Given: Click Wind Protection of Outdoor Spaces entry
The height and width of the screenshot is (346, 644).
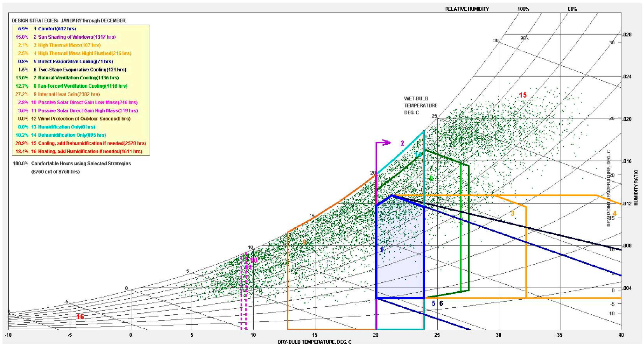Looking at the screenshot, I should coord(84,119).
